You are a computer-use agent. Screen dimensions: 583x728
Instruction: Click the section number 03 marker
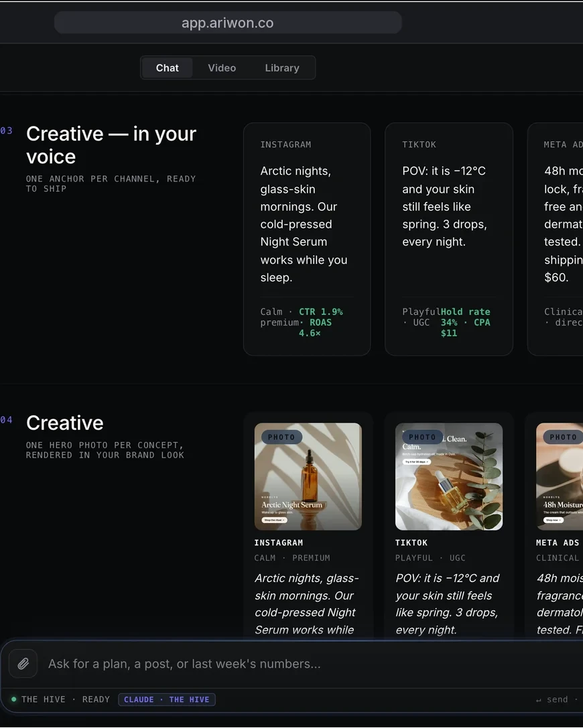pyautogui.click(x=7, y=131)
